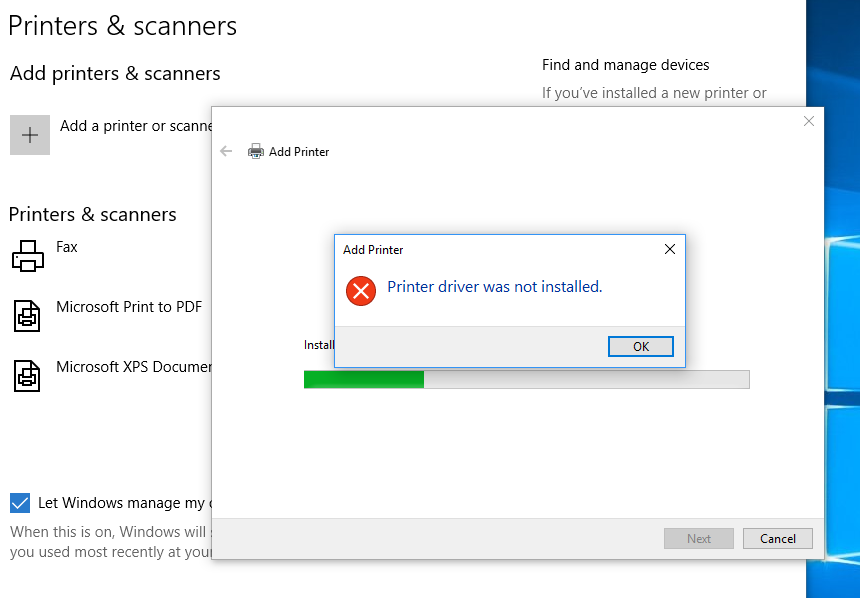Click the 'Printer driver was not installed' message
The width and height of the screenshot is (860, 598).
tap(494, 287)
